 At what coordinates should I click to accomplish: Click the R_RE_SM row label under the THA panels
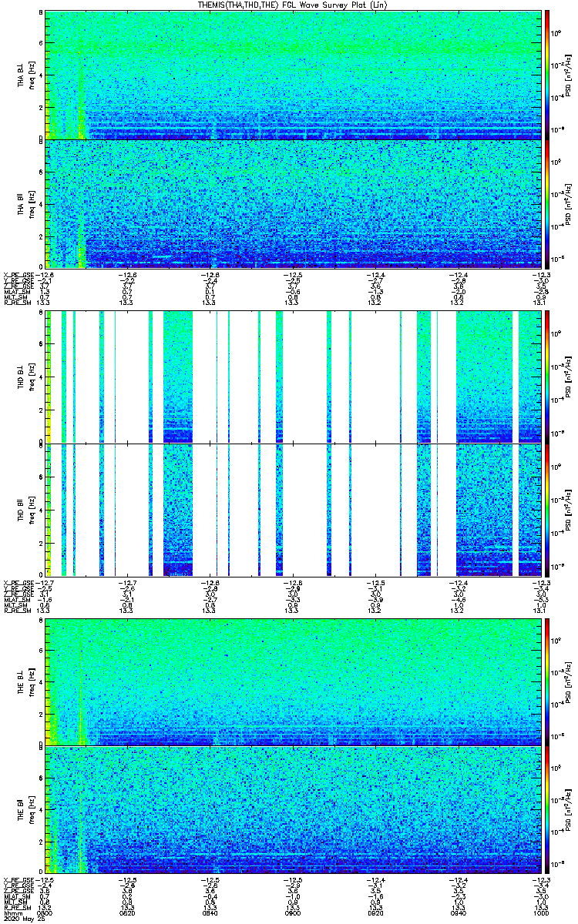coord(17,304)
